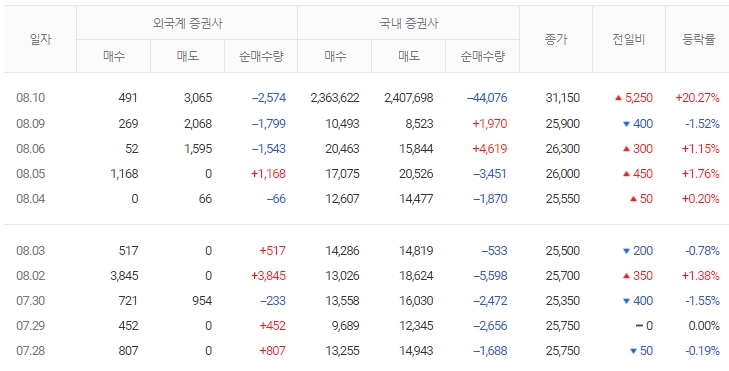The width and height of the screenshot is (729, 371).
Task: Click foreign sell value 954
Action: 202,301
